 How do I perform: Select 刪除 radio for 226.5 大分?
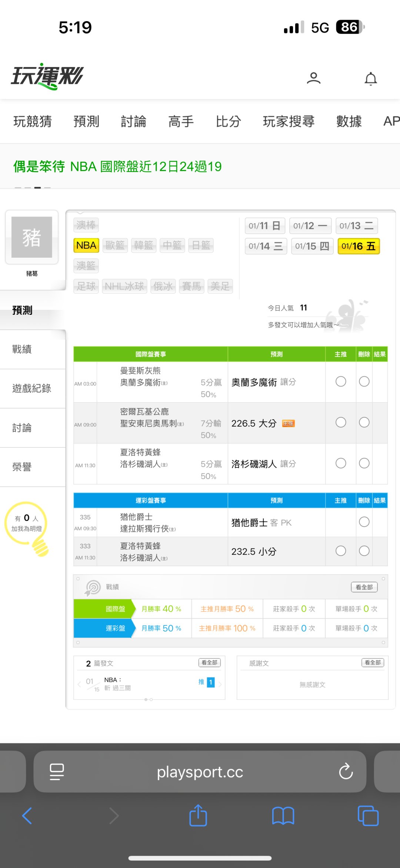point(364,422)
